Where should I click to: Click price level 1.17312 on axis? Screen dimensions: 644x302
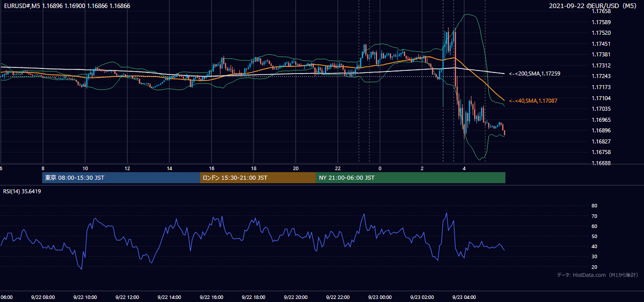pos(601,65)
